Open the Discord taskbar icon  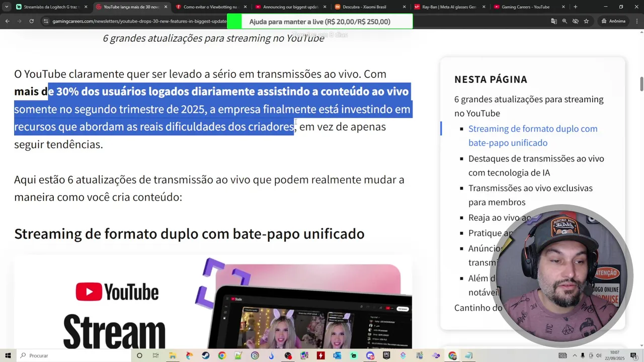click(370, 355)
